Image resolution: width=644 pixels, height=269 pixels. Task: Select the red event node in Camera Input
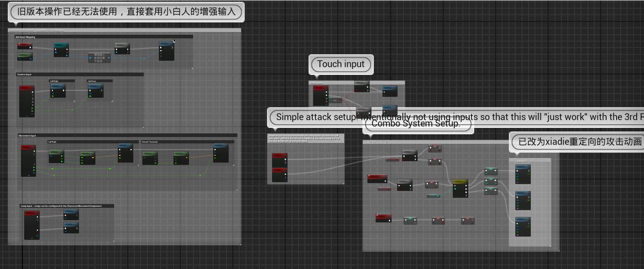(x=26, y=88)
